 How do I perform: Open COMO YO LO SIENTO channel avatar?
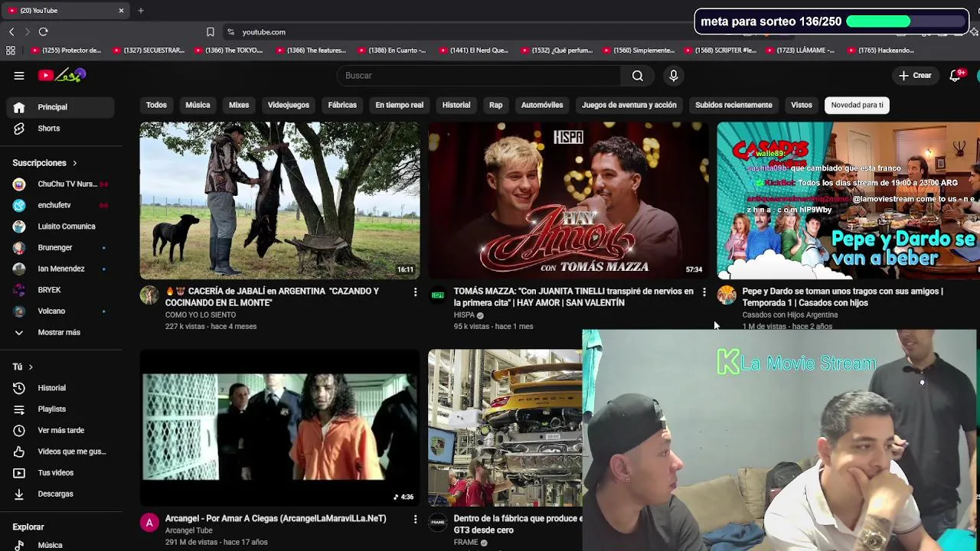coord(149,295)
